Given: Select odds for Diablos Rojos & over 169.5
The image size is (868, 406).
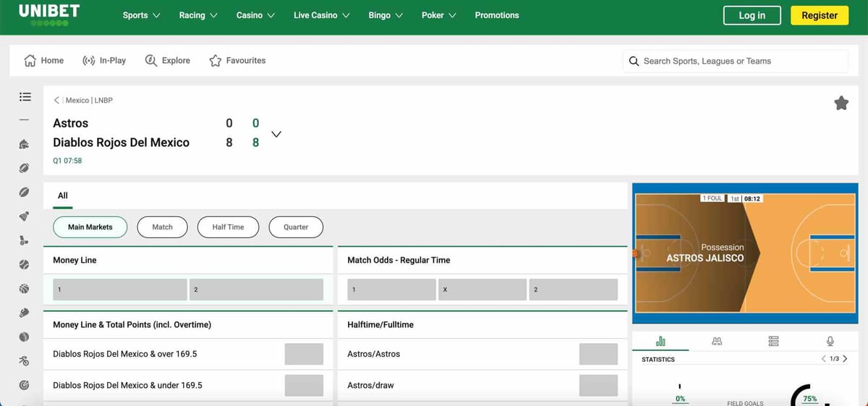Looking at the screenshot, I should coord(304,354).
